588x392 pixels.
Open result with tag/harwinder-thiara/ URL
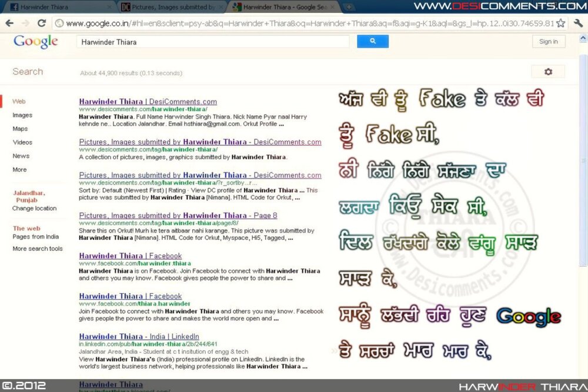[200, 142]
